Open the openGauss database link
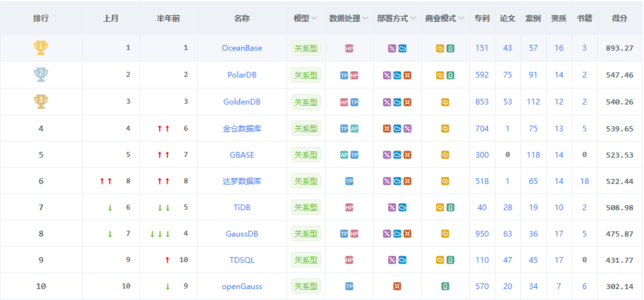 point(242,287)
